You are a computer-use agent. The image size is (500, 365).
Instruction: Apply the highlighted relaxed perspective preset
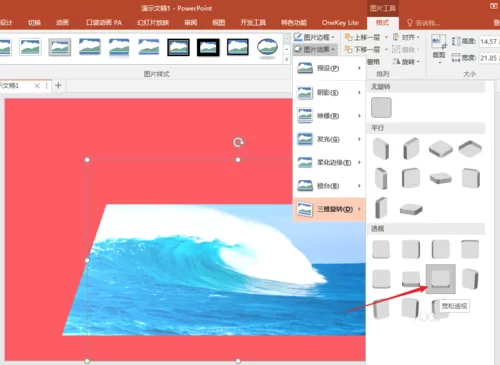(x=441, y=279)
